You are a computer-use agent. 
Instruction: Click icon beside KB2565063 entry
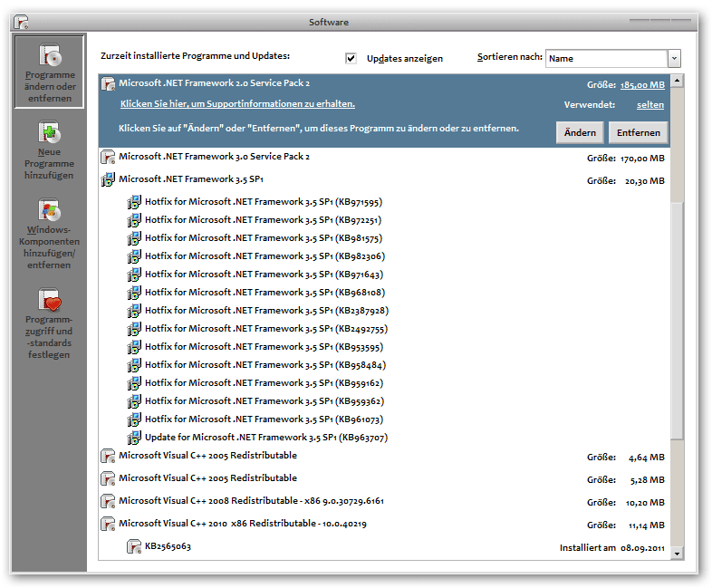pyautogui.click(x=134, y=546)
